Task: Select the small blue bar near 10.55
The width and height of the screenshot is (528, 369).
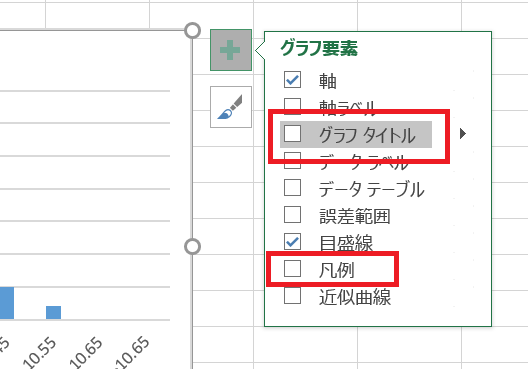Action: click(x=54, y=312)
